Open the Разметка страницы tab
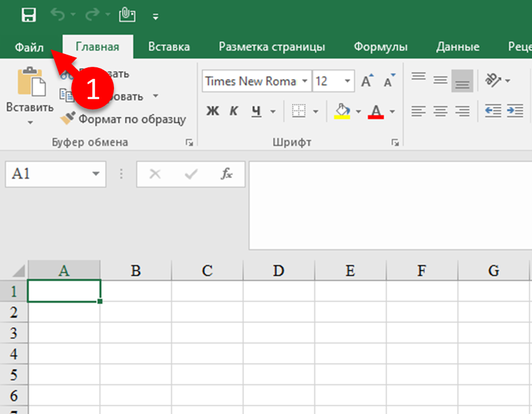The height and width of the screenshot is (414, 532). click(x=272, y=46)
